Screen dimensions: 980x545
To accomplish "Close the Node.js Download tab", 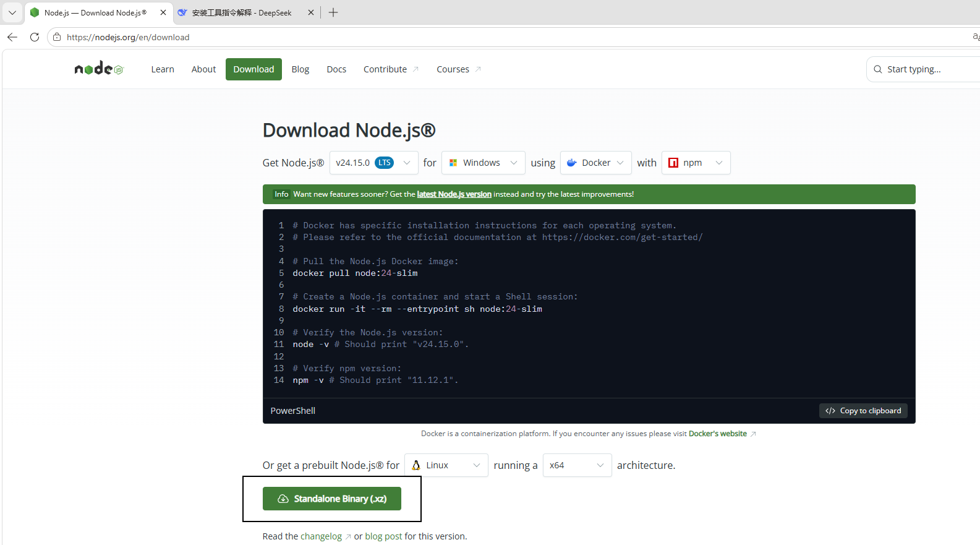I will pos(163,12).
